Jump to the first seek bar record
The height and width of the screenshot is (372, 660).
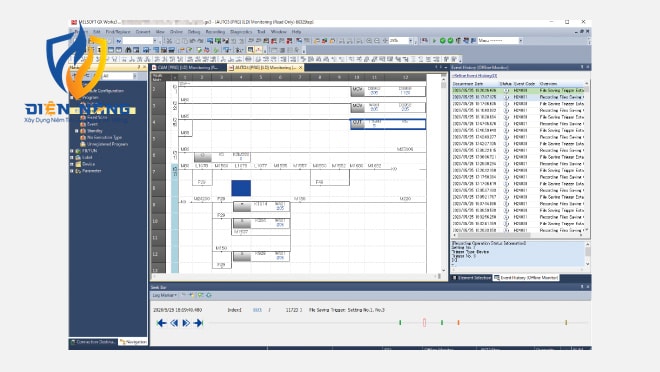(161, 323)
